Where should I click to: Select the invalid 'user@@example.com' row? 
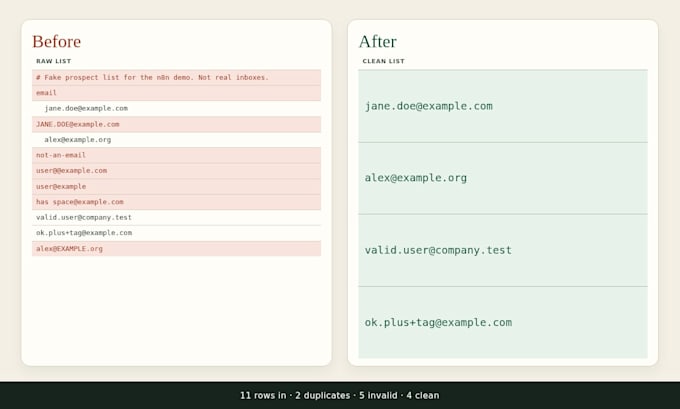tap(177, 171)
